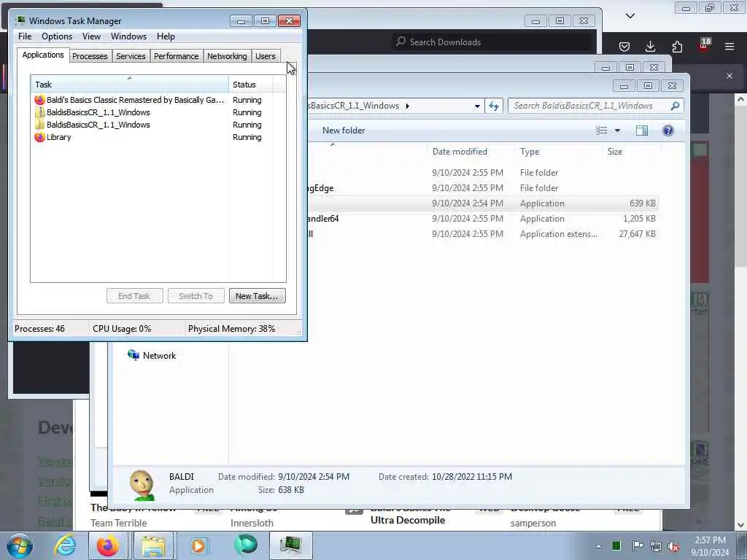
Task: Open the Firefox Downloads arrow icon
Action: pos(650,47)
